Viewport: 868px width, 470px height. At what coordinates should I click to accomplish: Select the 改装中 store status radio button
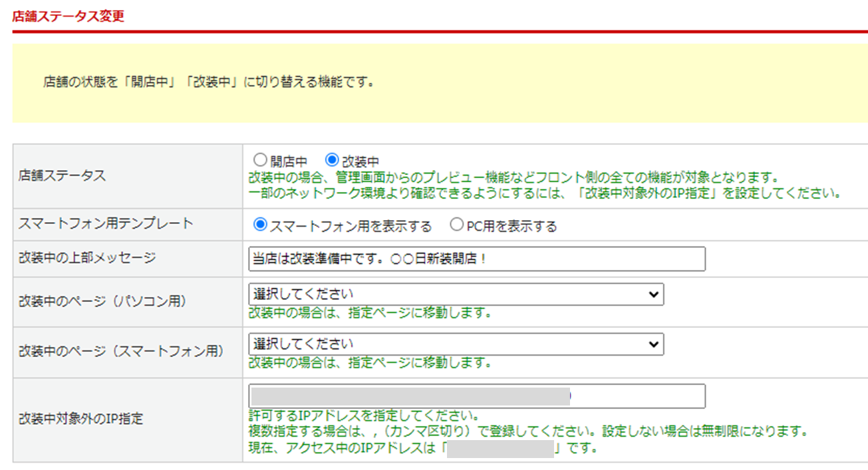pos(332,160)
